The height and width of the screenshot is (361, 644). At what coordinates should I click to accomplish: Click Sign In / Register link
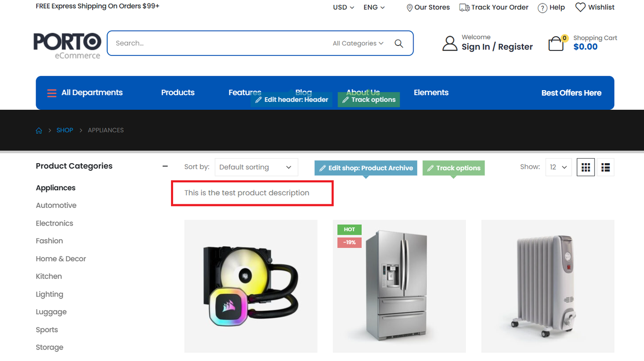(497, 47)
